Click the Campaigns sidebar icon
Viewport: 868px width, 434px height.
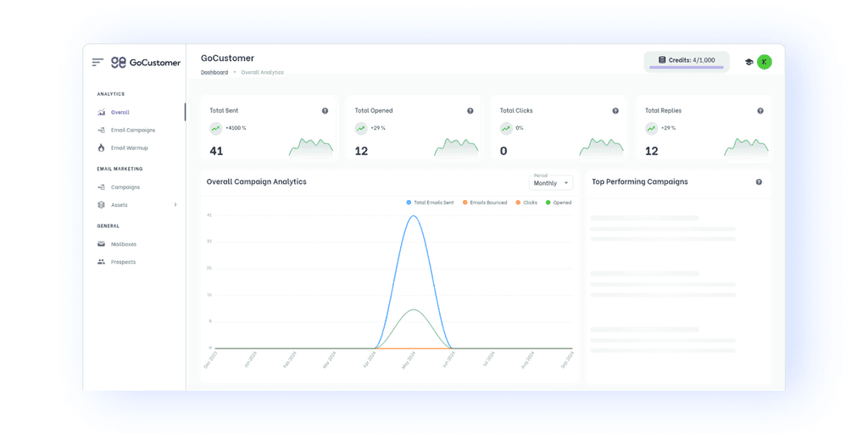pos(102,187)
